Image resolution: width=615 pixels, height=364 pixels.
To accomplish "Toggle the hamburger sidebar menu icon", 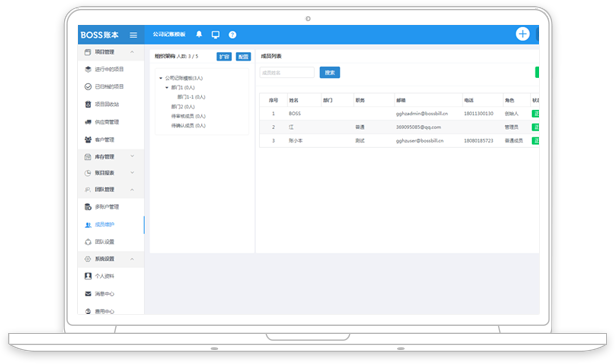I will click(133, 35).
